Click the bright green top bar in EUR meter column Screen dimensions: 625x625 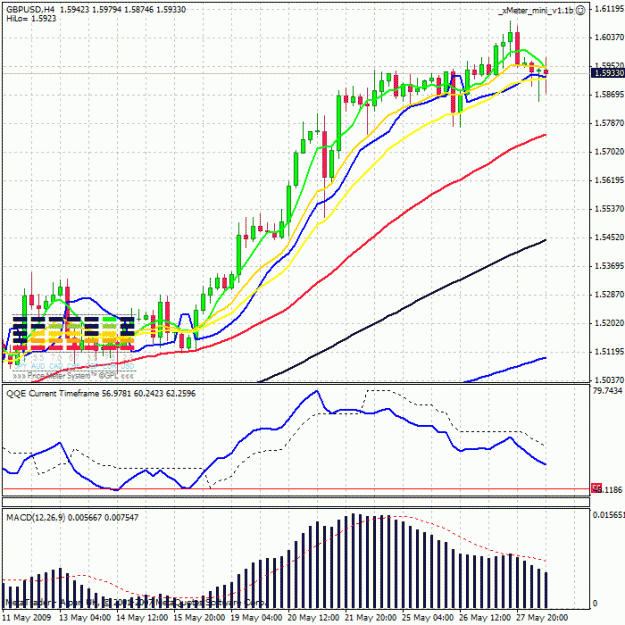coord(109,319)
